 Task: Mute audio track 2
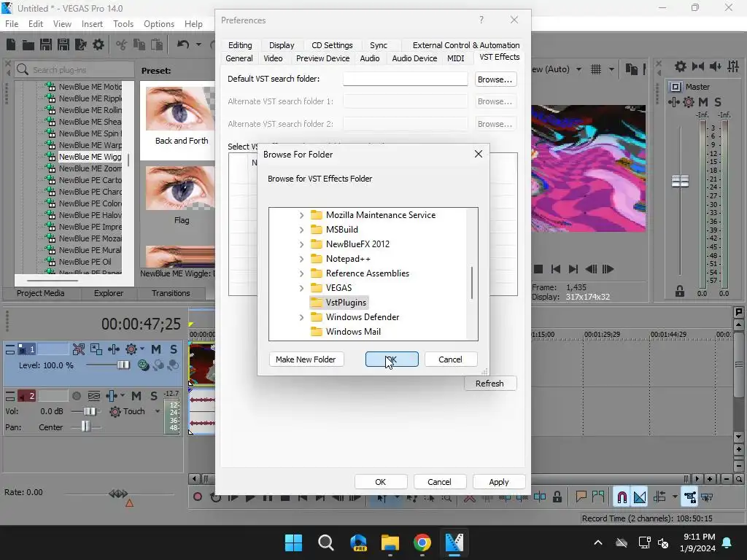[x=136, y=396]
